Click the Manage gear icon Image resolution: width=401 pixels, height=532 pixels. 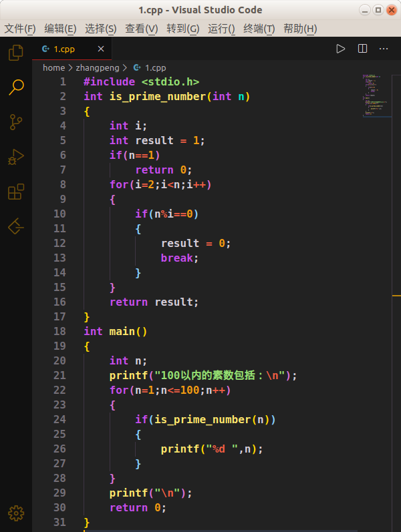click(x=16, y=513)
